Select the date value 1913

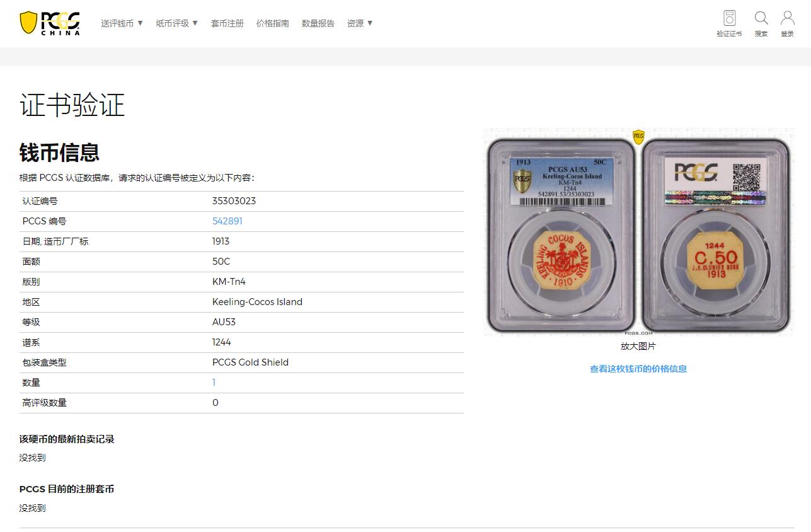point(221,241)
